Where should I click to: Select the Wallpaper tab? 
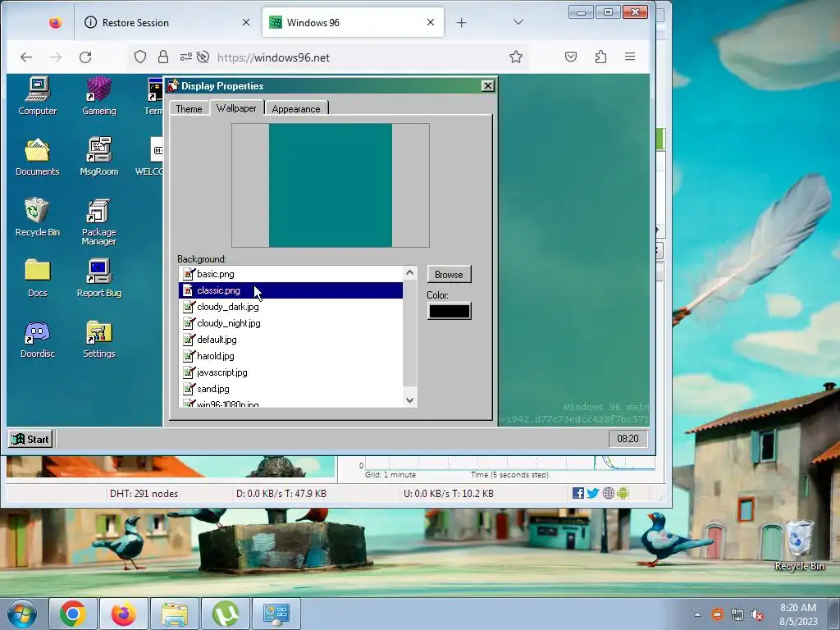(x=236, y=107)
